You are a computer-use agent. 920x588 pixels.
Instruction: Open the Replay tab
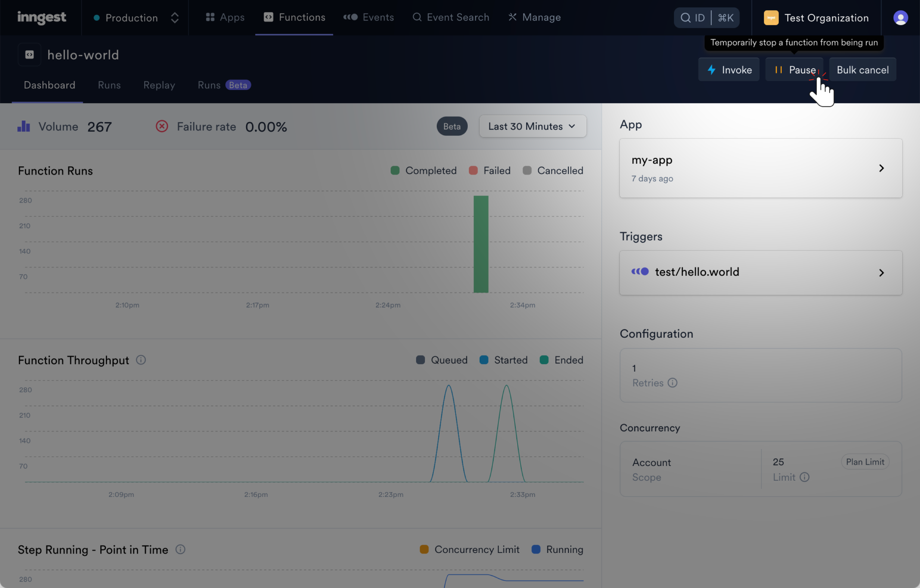[x=159, y=85]
